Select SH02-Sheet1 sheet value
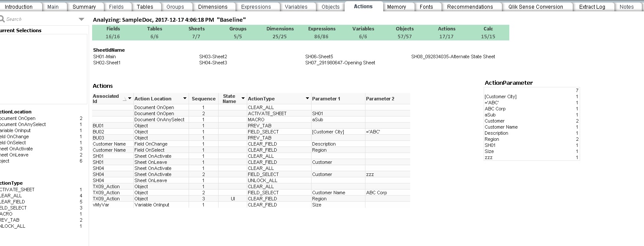 [107, 63]
